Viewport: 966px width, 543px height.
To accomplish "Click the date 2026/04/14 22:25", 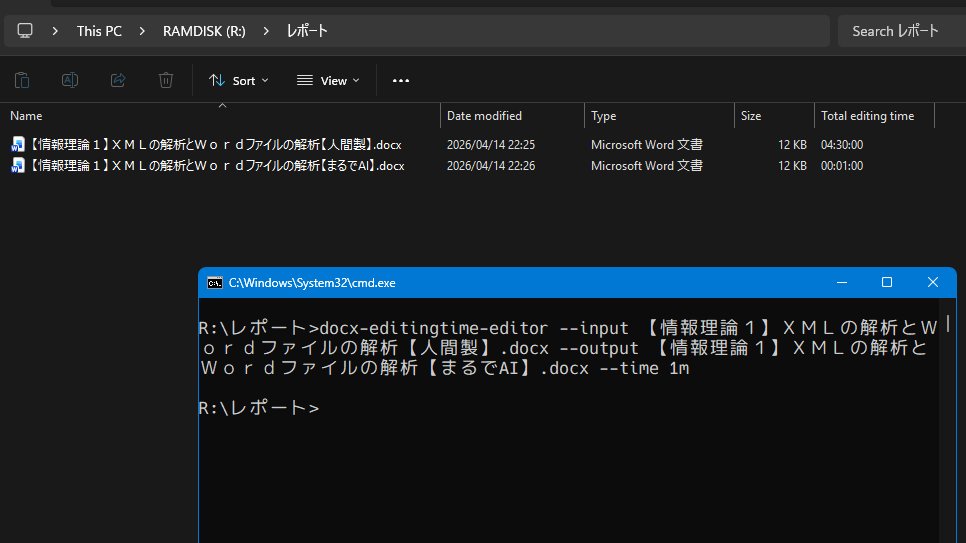I will click(491, 145).
